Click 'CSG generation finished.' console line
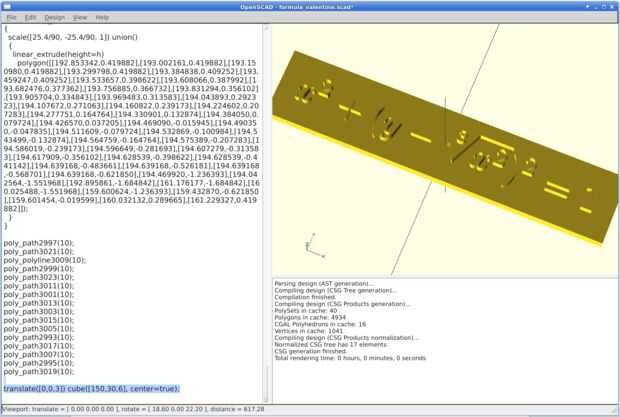This screenshot has width=620, height=417. [310, 351]
